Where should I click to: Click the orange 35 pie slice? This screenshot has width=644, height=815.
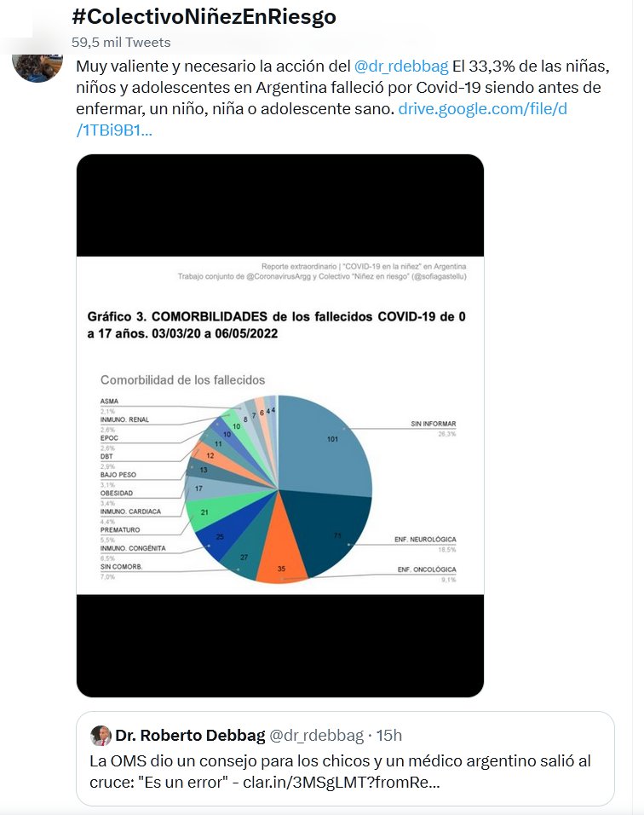pos(284,565)
